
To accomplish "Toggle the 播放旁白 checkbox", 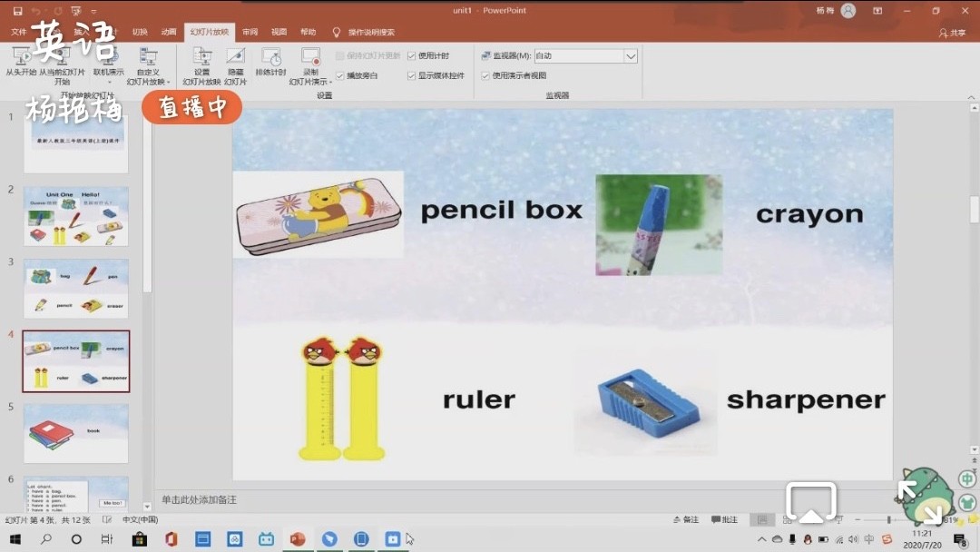I will 340,76.
